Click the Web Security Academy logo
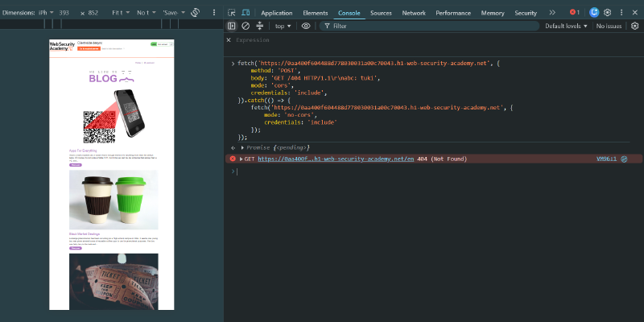This screenshot has height=322, width=644. pos(63,46)
